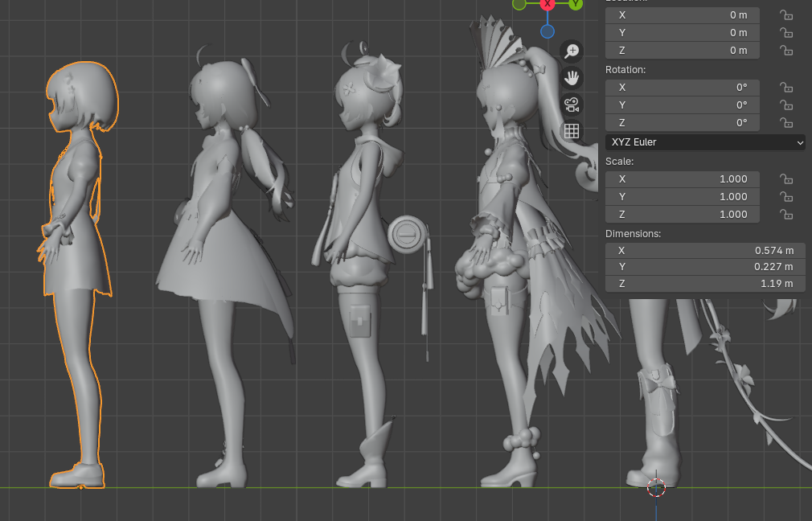Click the Dimensions Y field showing 0.227 m

pyautogui.click(x=705, y=267)
